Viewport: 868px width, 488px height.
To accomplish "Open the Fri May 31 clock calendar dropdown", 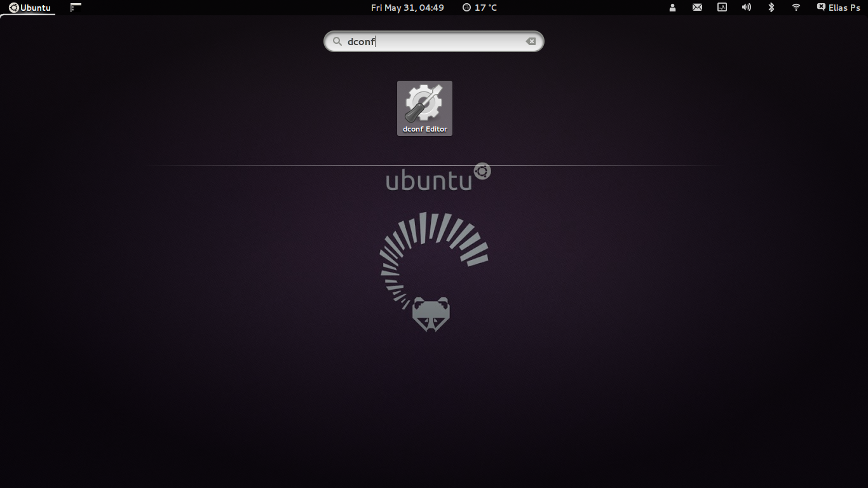I will coord(407,8).
